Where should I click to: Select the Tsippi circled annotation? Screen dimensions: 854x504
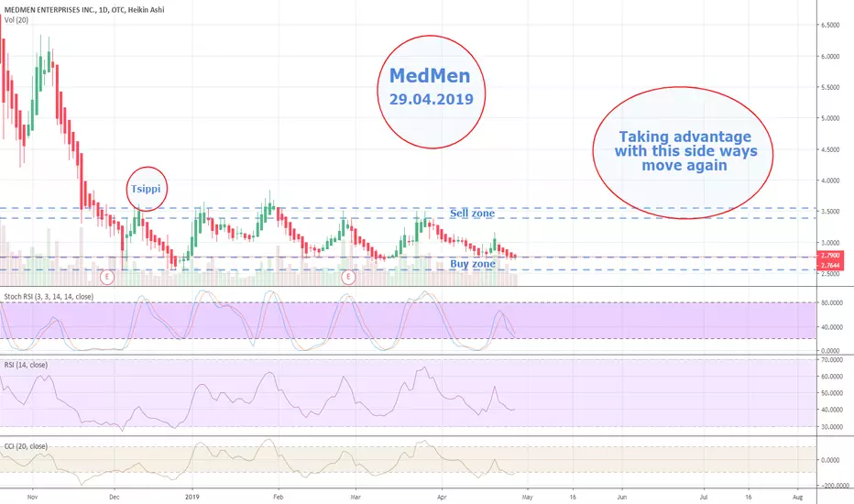coord(147,189)
